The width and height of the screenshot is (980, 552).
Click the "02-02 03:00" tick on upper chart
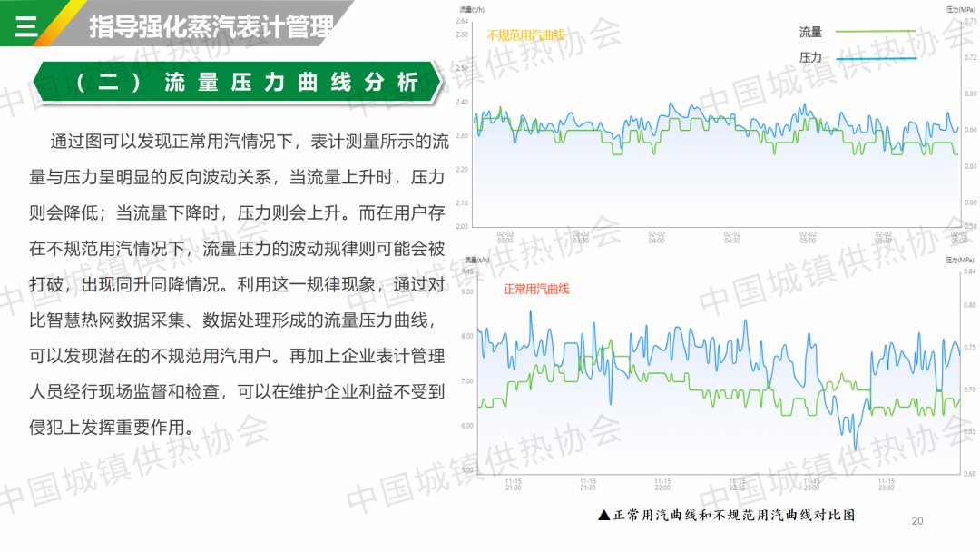point(505,237)
